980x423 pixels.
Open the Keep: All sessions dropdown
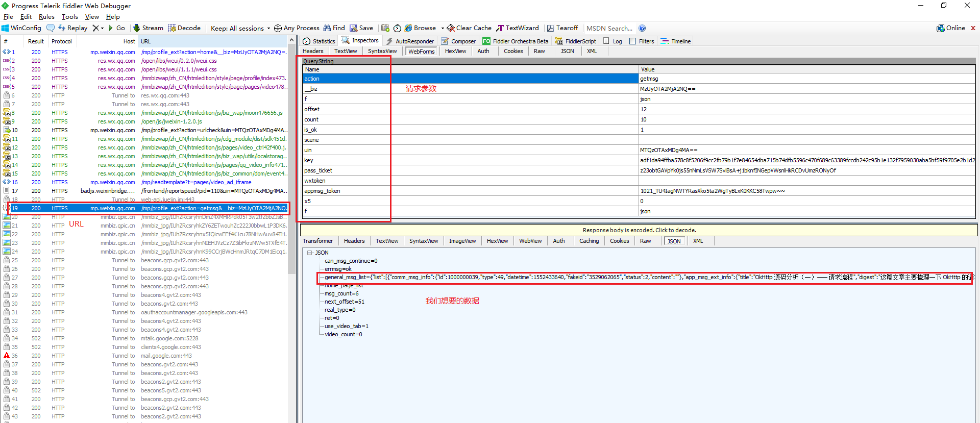pyautogui.click(x=240, y=28)
